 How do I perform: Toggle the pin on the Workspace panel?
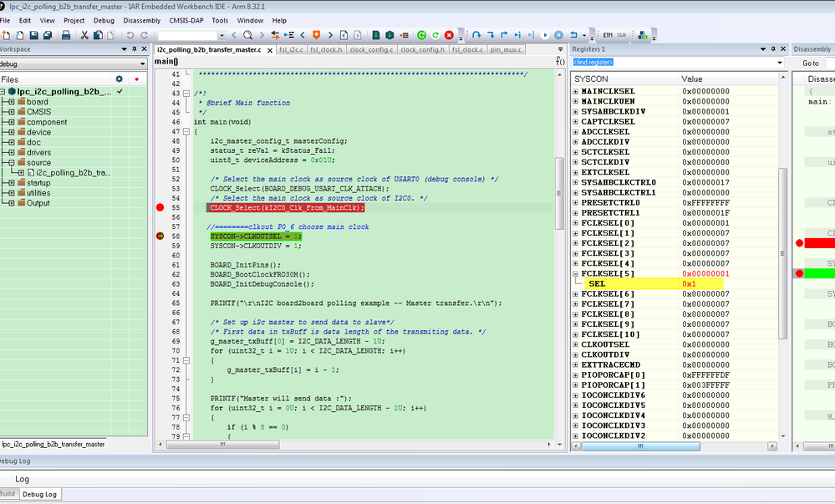135,49
